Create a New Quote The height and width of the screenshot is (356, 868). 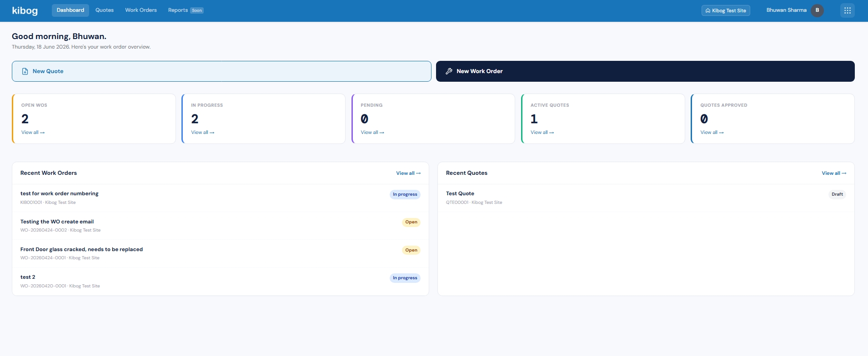pyautogui.click(x=221, y=71)
